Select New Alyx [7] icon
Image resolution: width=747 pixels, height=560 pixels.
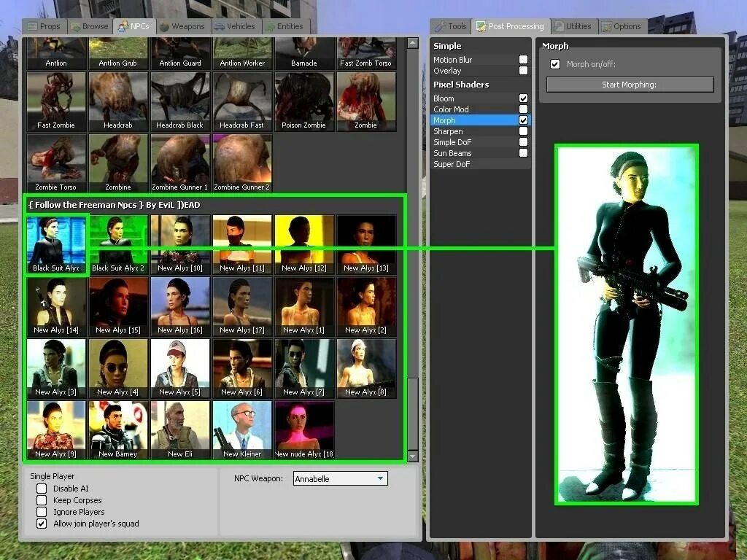(304, 368)
